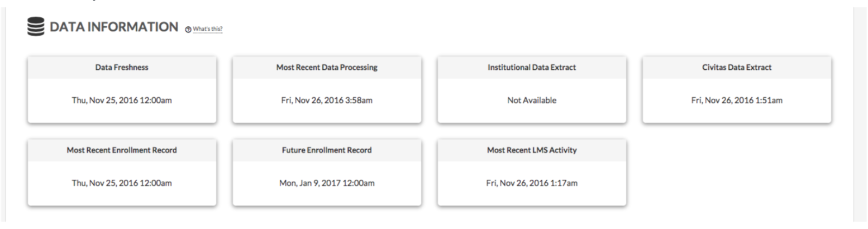Click the question mark help icon

pyautogui.click(x=188, y=28)
